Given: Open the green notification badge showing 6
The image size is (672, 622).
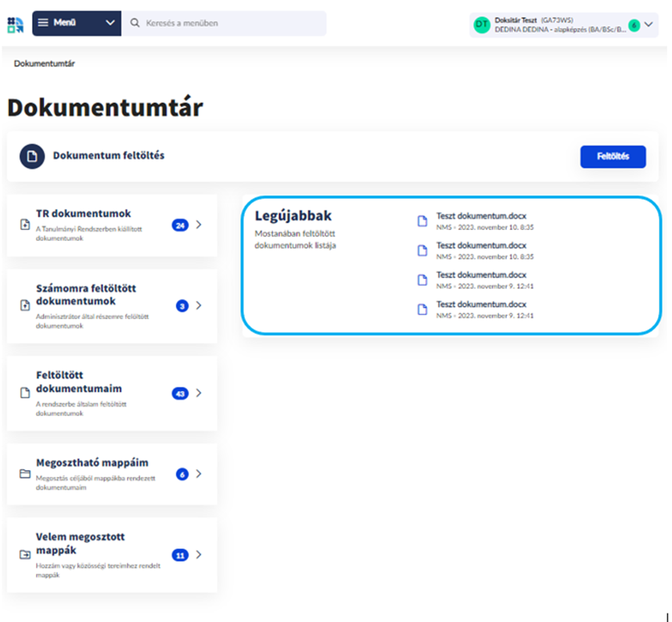Looking at the screenshot, I should click(634, 25).
